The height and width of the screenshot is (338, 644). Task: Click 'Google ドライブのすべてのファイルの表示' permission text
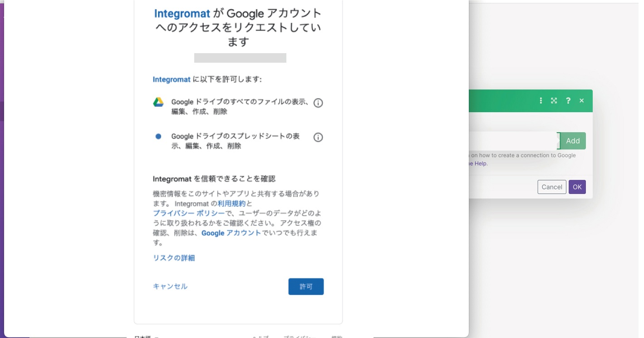(240, 107)
